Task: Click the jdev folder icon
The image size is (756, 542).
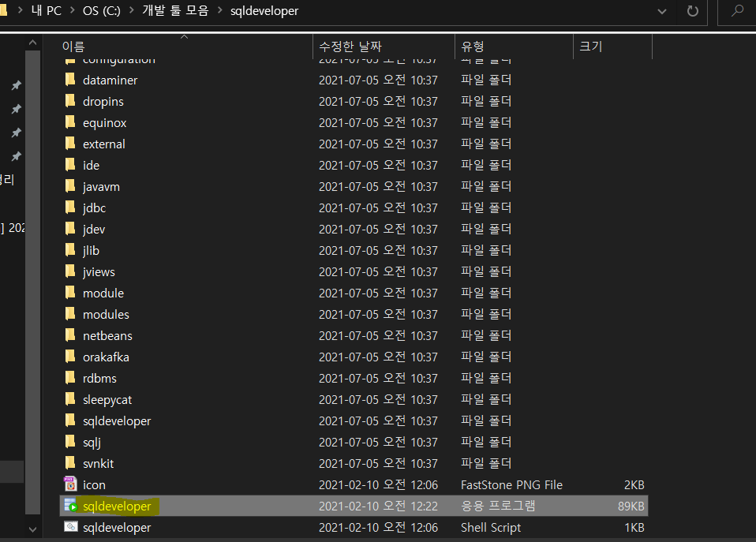Action: pos(70,229)
